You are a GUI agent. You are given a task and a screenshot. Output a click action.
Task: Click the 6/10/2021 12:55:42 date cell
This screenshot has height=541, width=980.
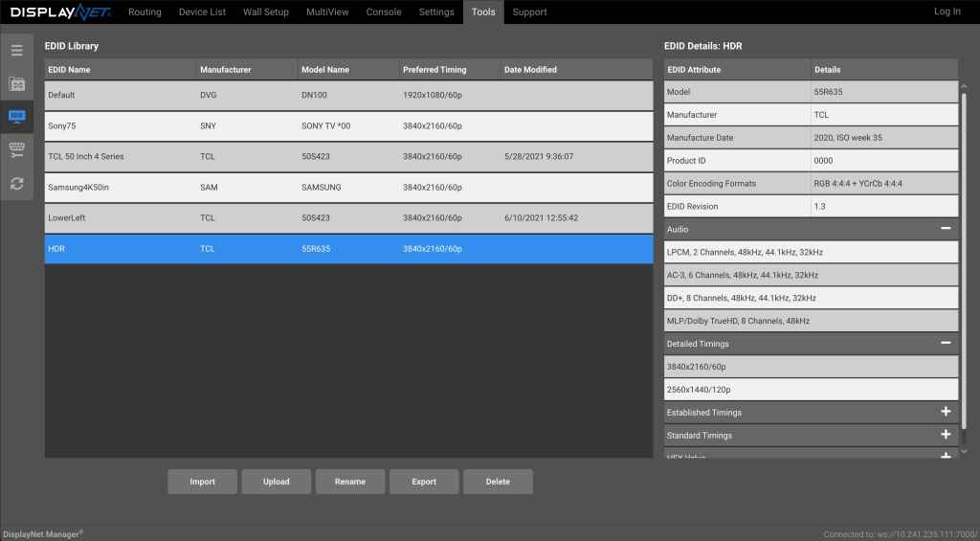tap(541, 217)
